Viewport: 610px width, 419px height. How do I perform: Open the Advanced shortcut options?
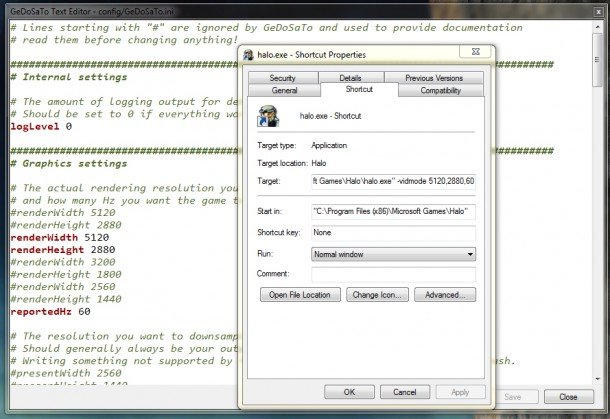(445, 295)
